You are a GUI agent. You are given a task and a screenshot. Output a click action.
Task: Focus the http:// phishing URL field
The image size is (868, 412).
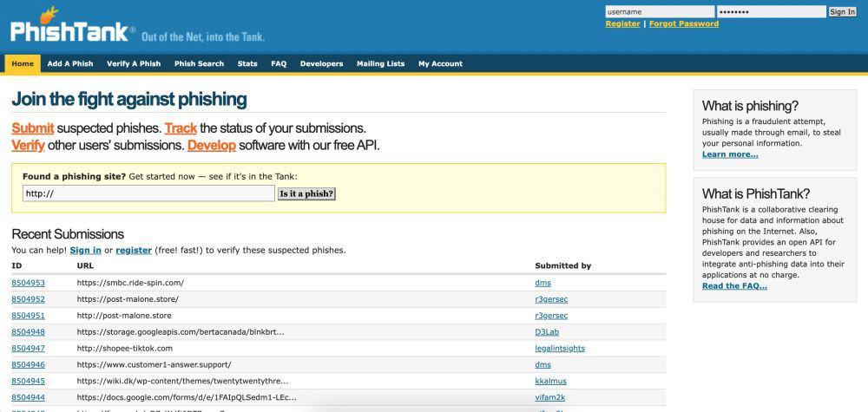(x=149, y=193)
